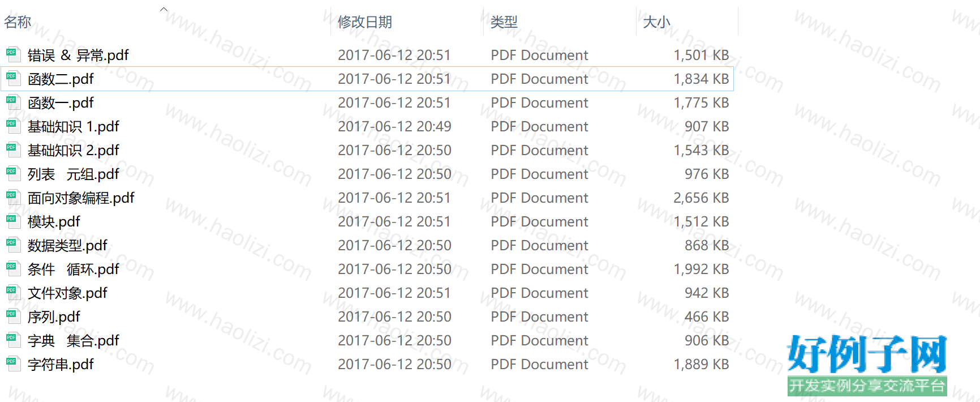Click size value 1,501 KB
Viewport: 980px width, 402px height.
tap(701, 55)
